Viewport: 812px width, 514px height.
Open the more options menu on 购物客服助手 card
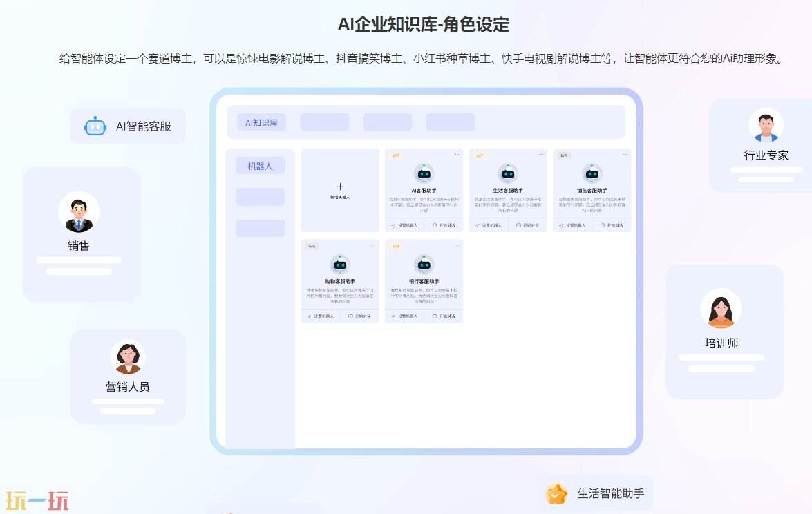pyautogui.click(x=373, y=245)
